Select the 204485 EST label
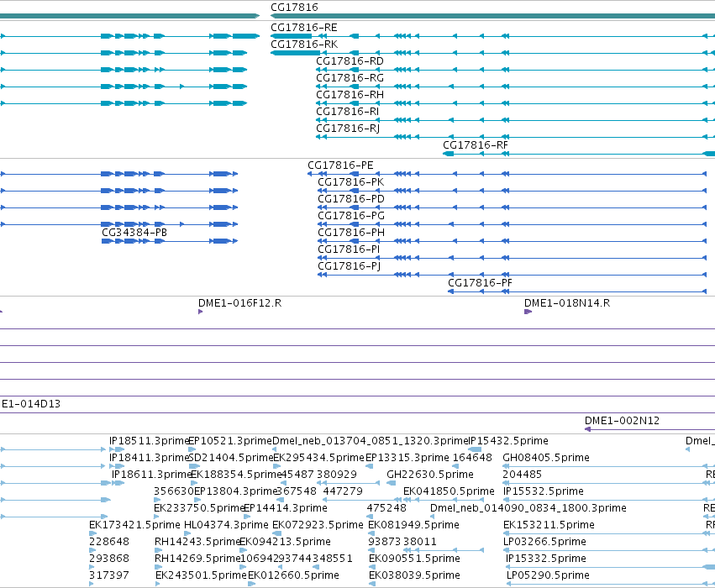This screenshot has width=715, height=588. [522, 475]
